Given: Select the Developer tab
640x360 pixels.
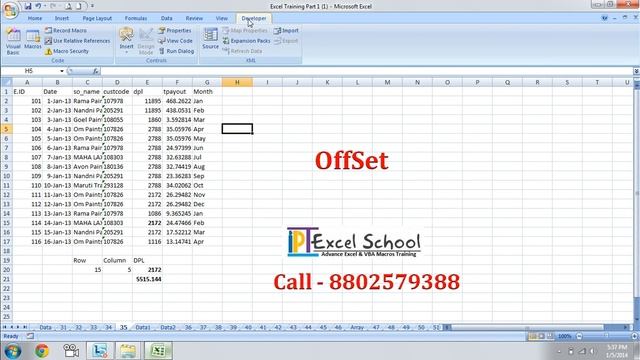Looking at the screenshot, I should pyautogui.click(x=253, y=18).
